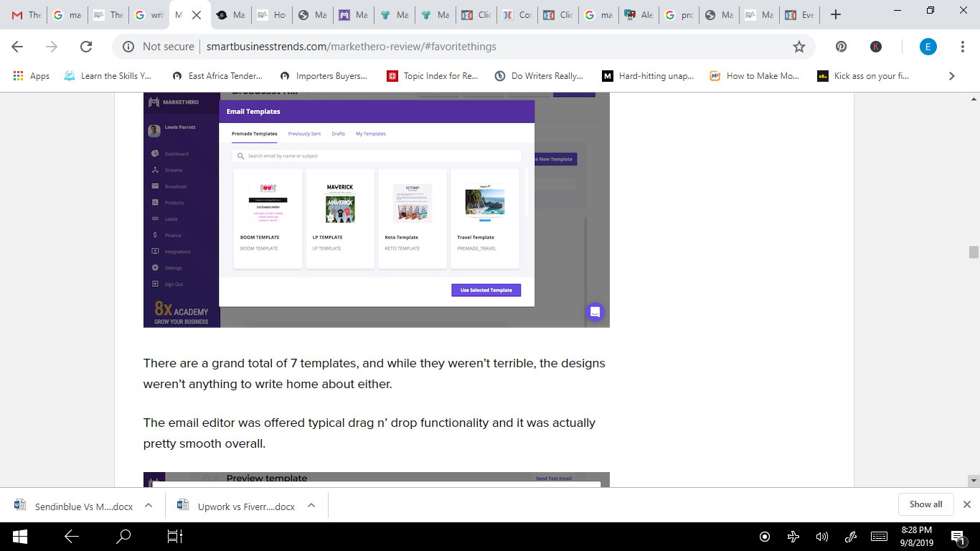Click the taskbar back arrow

[72, 537]
